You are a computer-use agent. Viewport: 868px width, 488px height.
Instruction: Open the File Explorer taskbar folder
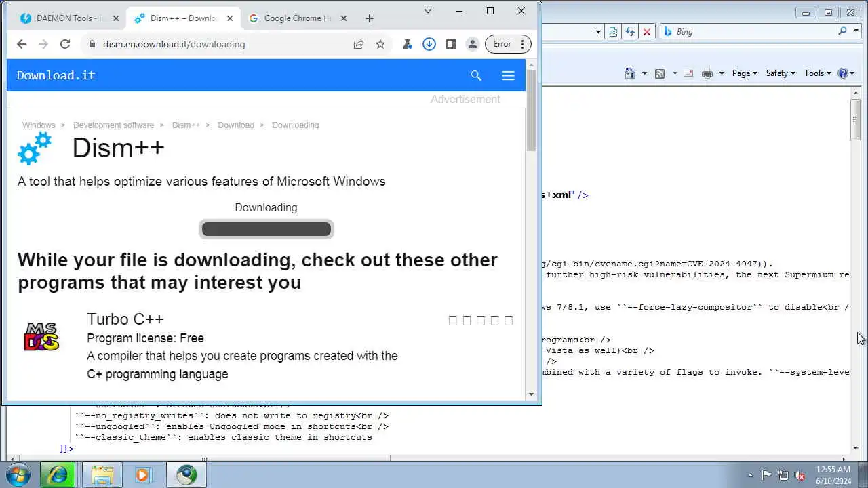[x=102, y=475]
